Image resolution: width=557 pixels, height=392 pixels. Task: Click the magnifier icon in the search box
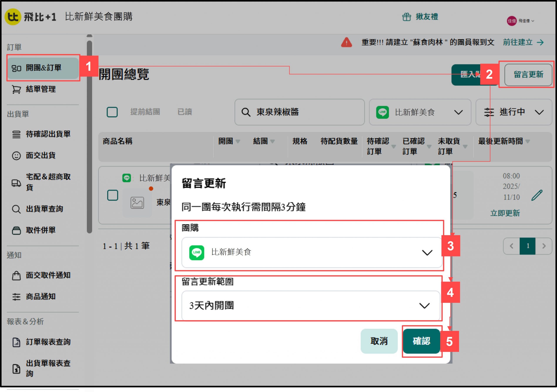click(245, 112)
